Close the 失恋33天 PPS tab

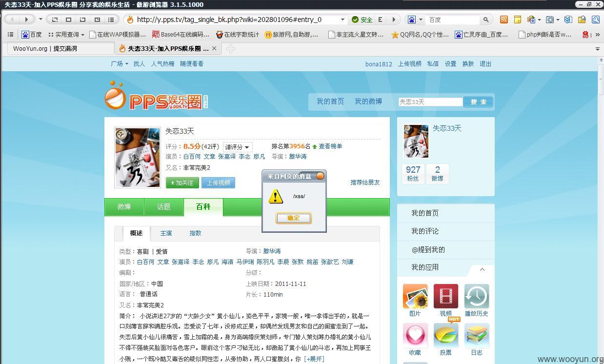(x=214, y=48)
